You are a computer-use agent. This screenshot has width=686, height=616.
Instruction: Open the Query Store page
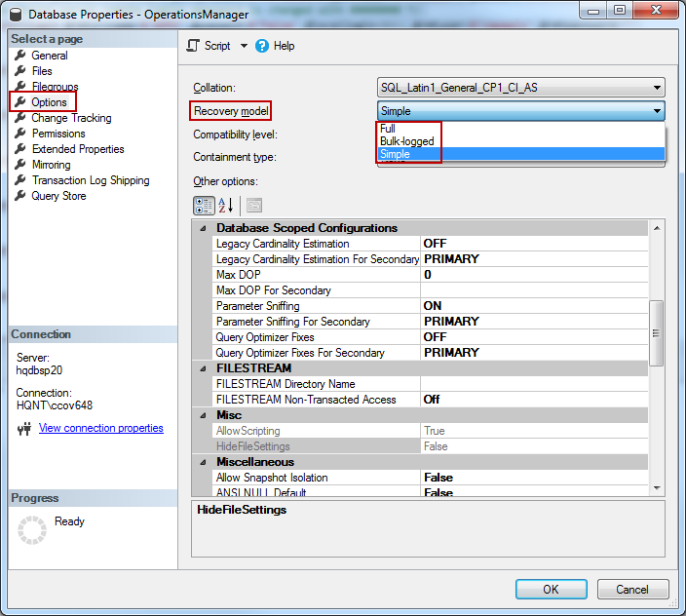(x=58, y=196)
